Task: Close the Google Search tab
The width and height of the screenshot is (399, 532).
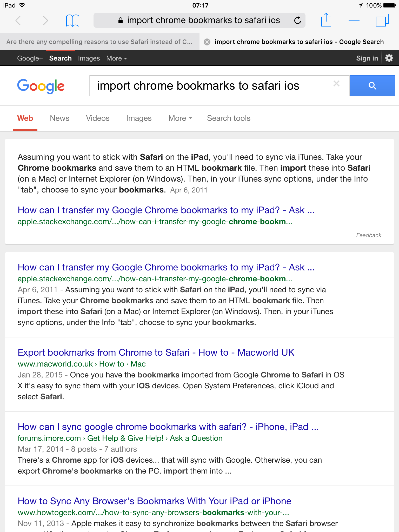Action: pos(207,42)
